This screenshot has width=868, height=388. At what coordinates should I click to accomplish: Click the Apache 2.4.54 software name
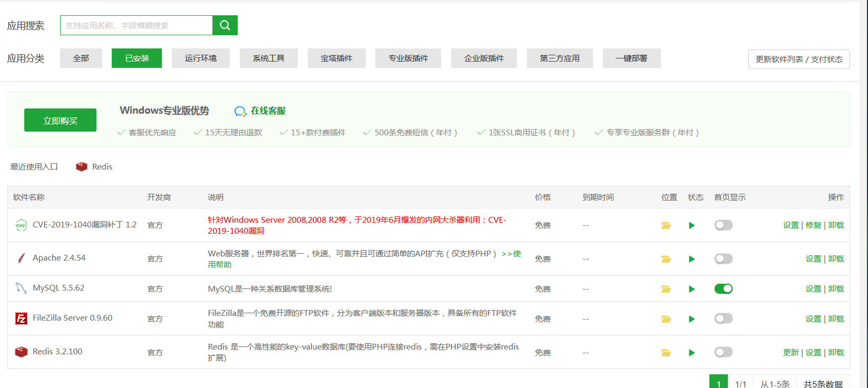59,258
